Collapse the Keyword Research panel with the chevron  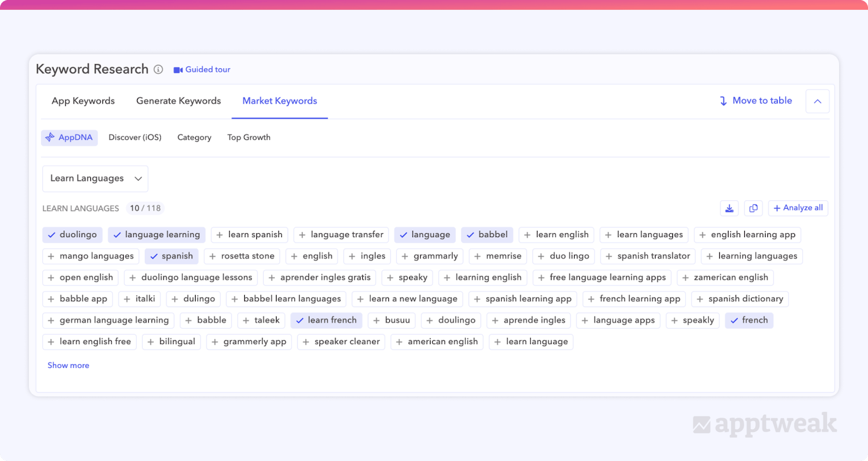[x=817, y=101]
